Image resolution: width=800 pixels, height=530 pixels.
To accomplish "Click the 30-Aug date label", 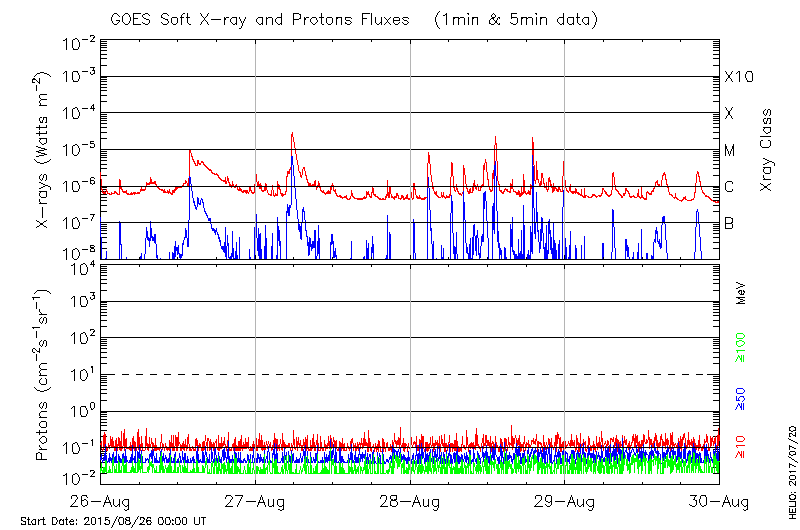I will [x=718, y=500].
